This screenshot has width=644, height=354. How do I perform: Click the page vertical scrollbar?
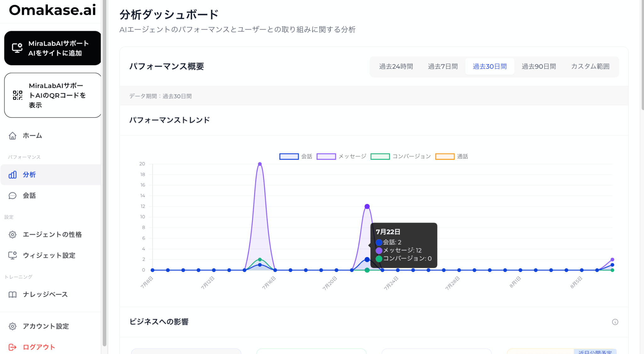[x=642, y=55]
